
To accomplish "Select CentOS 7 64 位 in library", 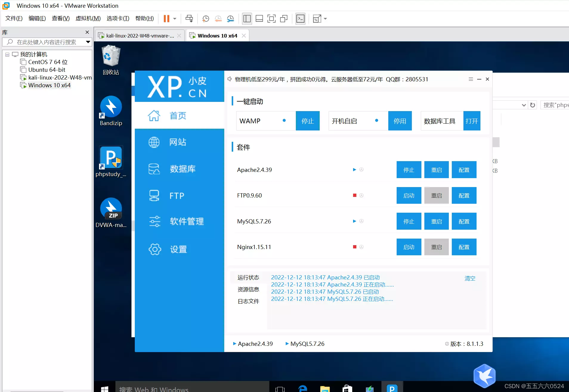I will (x=48, y=62).
